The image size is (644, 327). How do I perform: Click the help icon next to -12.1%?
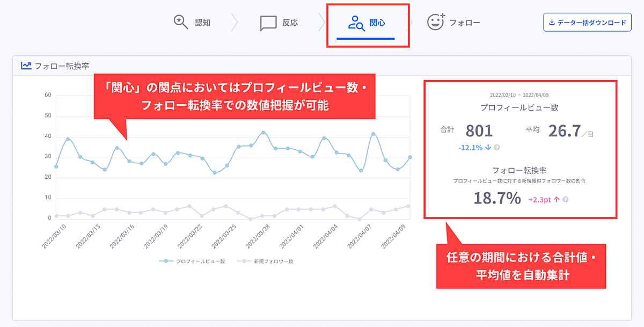pos(497,147)
